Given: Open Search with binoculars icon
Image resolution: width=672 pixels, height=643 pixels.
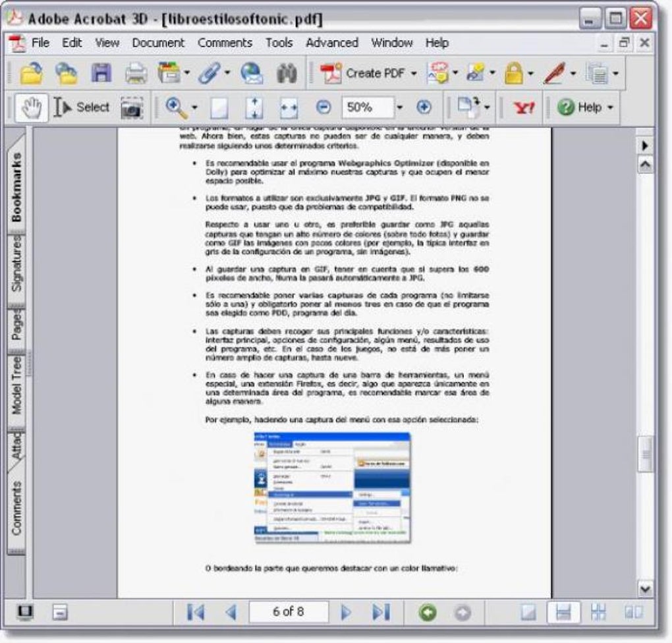Looking at the screenshot, I should (x=287, y=73).
